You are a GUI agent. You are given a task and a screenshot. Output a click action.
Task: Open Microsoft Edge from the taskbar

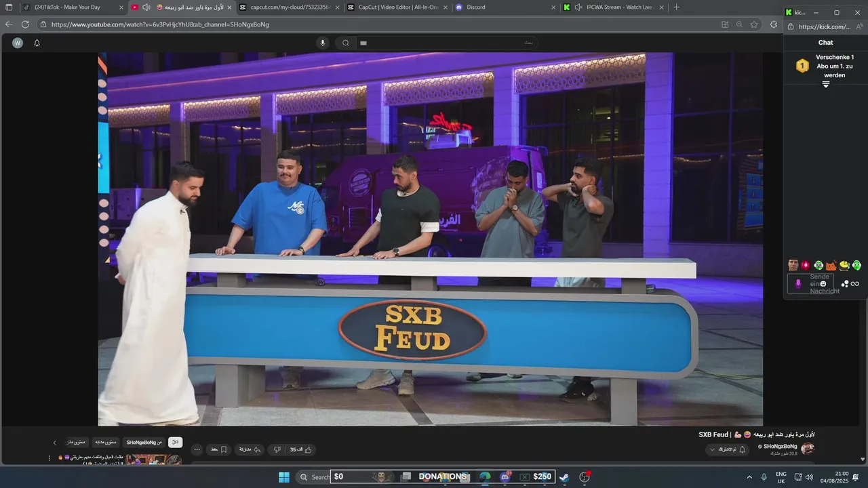(x=485, y=477)
